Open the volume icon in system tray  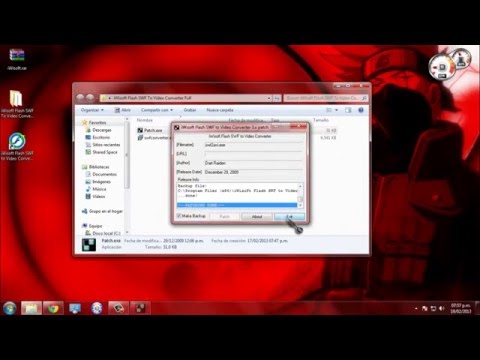[x=442, y=308]
